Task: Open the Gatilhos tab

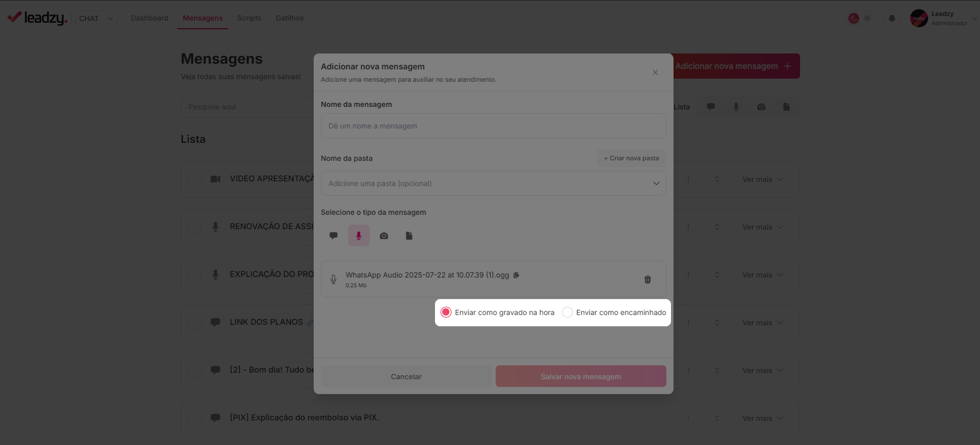Action: [x=290, y=18]
